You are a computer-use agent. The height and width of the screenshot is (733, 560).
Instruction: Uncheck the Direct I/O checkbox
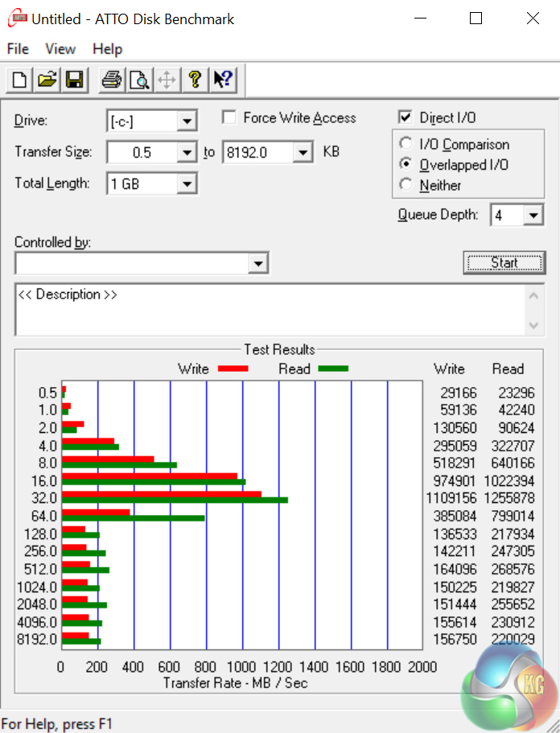(x=406, y=117)
